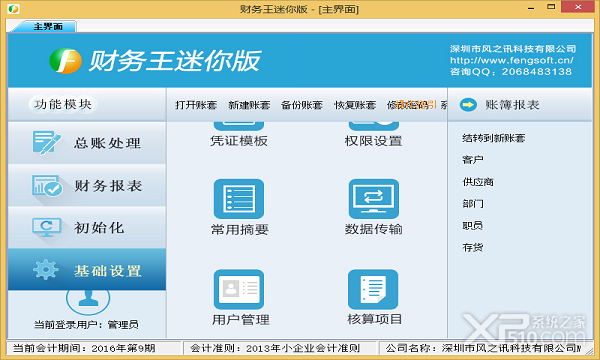
Task: Open the 用户管理 ID card icon
Action: point(239,290)
